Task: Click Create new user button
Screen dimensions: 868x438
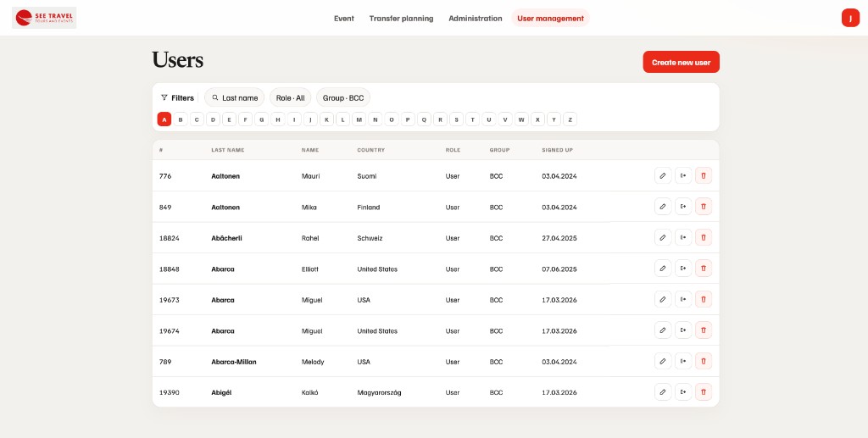Action: click(681, 62)
